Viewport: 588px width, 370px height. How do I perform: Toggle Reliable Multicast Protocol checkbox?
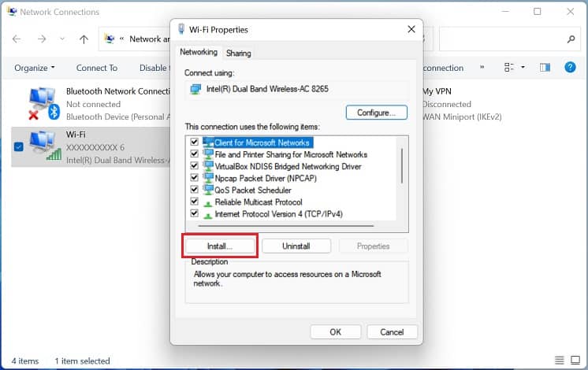click(x=194, y=202)
